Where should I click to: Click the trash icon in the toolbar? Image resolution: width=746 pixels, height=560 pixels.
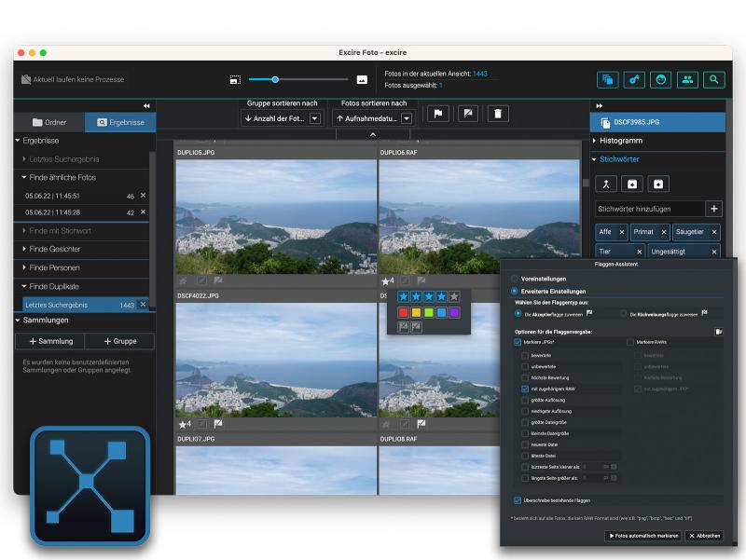(499, 113)
